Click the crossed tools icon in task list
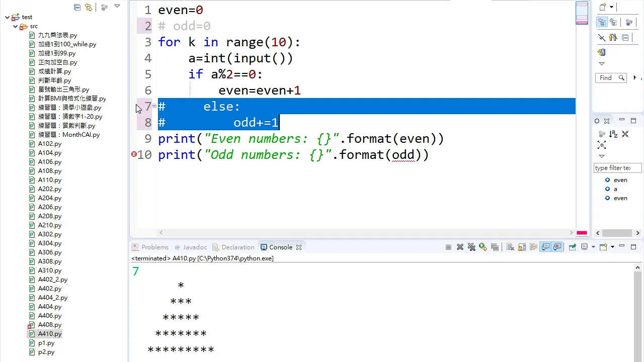Image resolution: width=644 pixels, height=362 pixels. pos(602,37)
